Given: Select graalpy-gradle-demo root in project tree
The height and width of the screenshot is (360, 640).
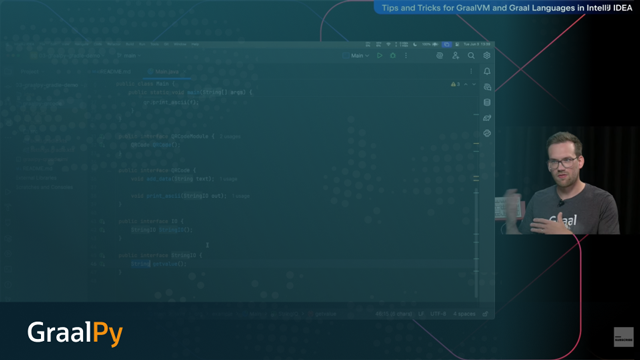Looking at the screenshot, I should 47,85.
